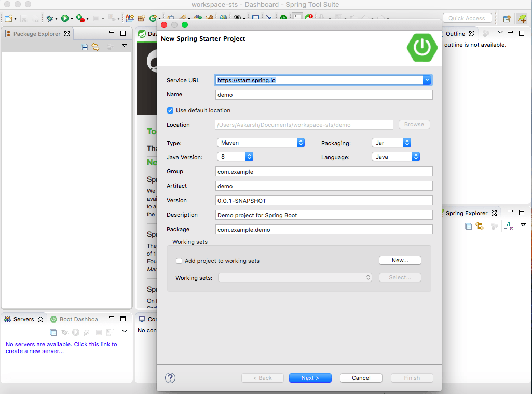Open Outline view menu triangle
Viewport: 532px width, 394px height.
point(500,32)
